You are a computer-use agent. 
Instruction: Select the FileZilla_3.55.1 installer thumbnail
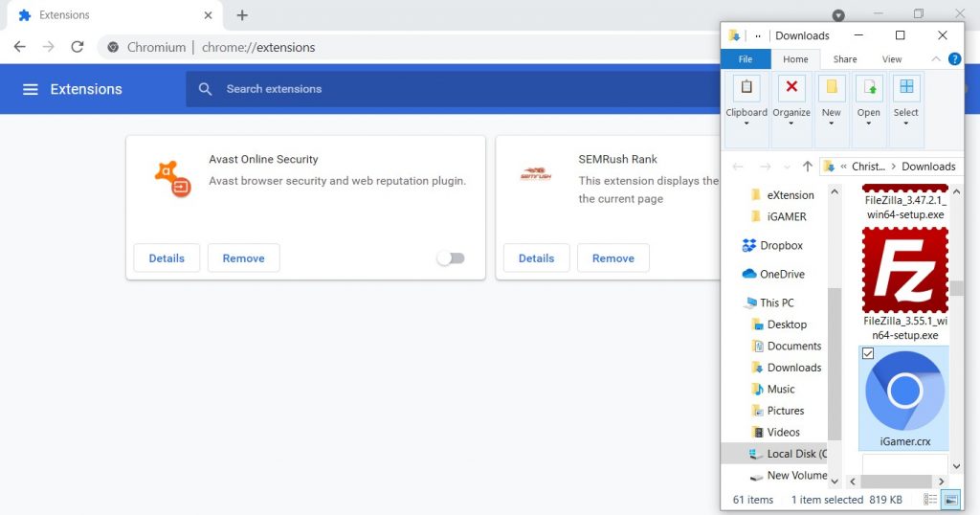[x=905, y=270]
